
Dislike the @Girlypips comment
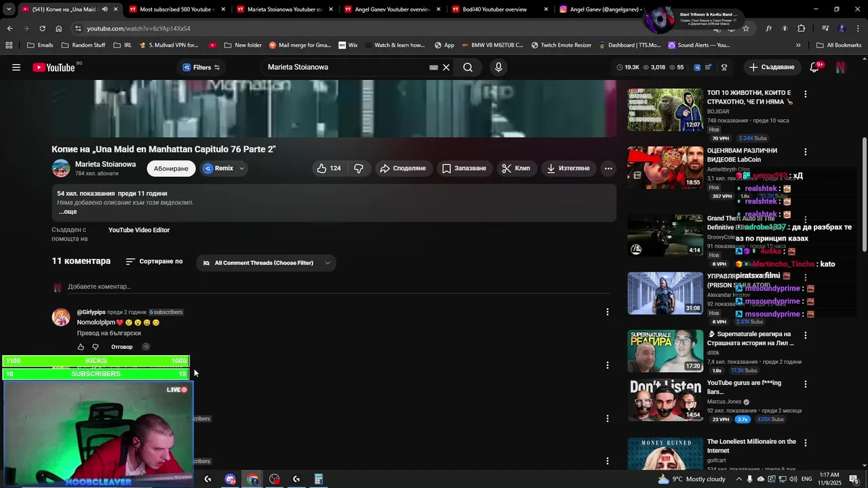point(96,347)
